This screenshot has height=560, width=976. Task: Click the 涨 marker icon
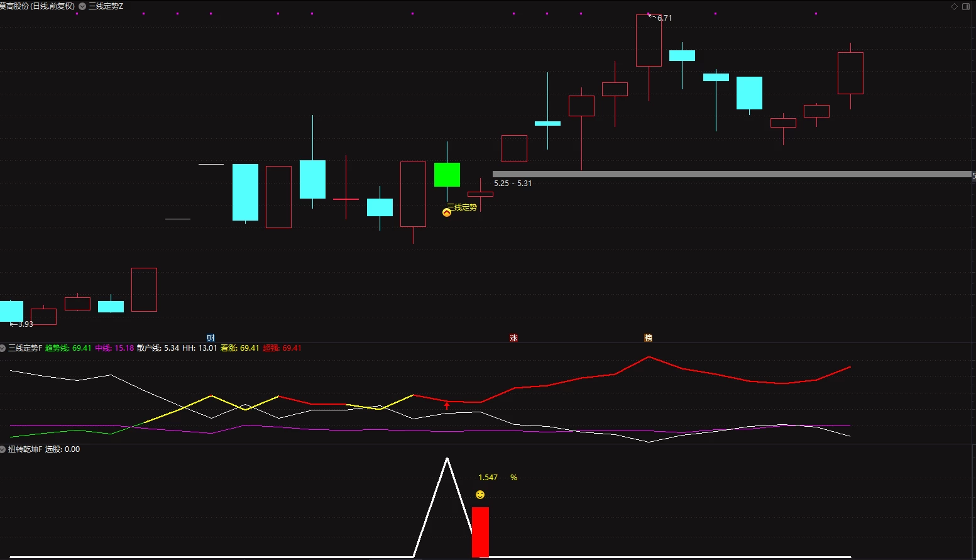pyautogui.click(x=513, y=338)
